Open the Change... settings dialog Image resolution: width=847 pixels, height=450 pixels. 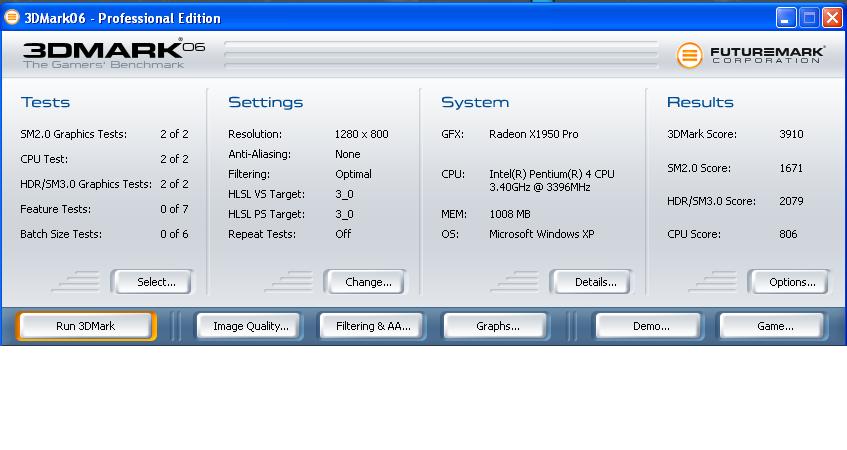coord(365,282)
